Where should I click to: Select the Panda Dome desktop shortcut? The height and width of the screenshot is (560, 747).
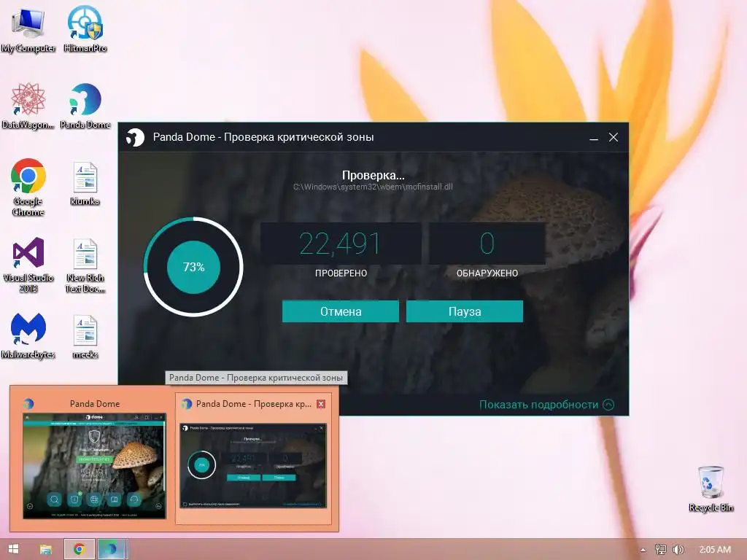tap(85, 106)
